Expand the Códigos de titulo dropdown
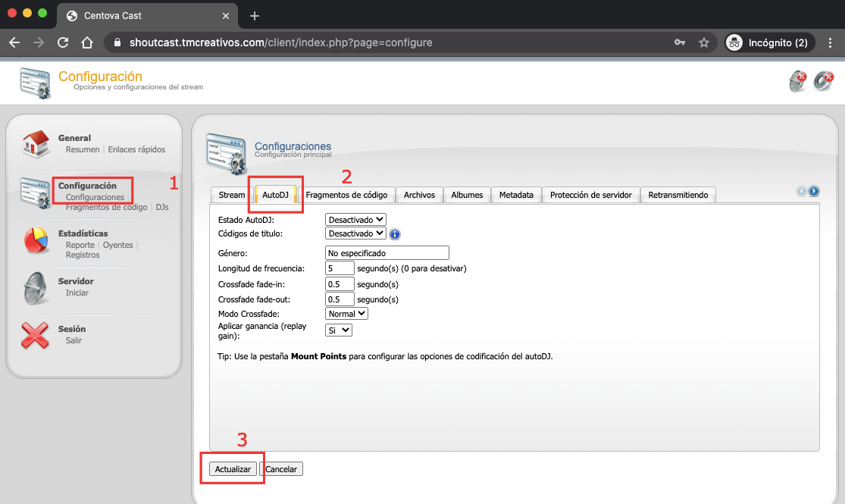The image size is (845, 504). tap(355, 233)
